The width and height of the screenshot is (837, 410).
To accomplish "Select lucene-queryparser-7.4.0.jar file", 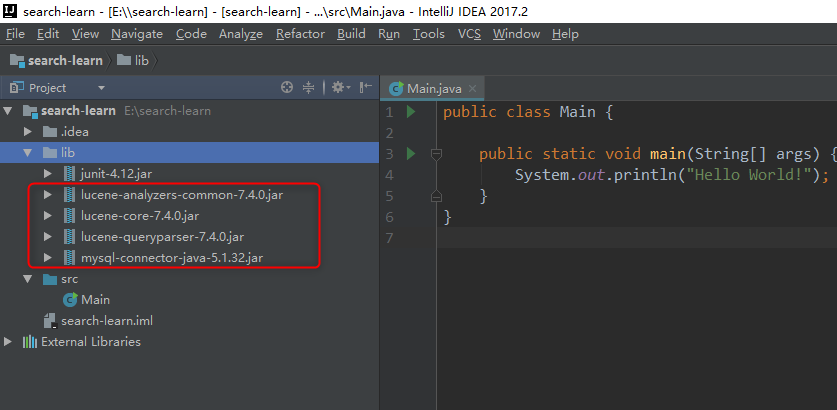I will tap(163, 236).
